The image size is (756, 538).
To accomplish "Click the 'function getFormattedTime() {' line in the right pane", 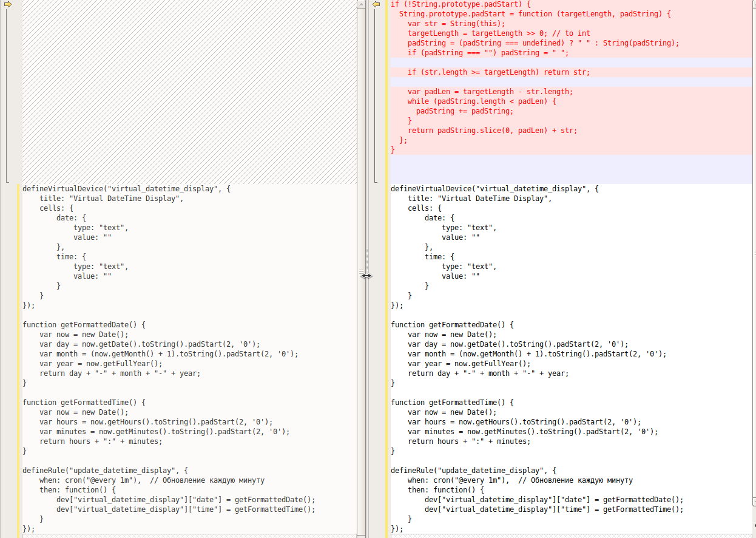I will click(x=452, y=403).
